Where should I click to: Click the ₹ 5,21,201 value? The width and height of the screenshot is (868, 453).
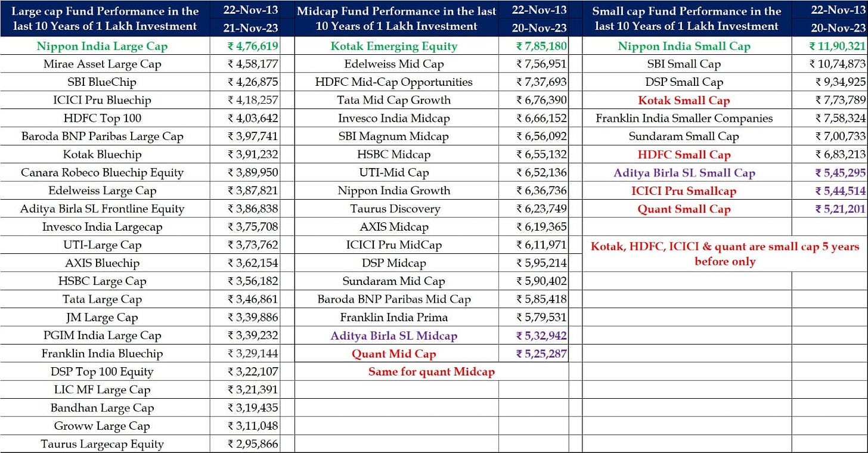point(840,209)
